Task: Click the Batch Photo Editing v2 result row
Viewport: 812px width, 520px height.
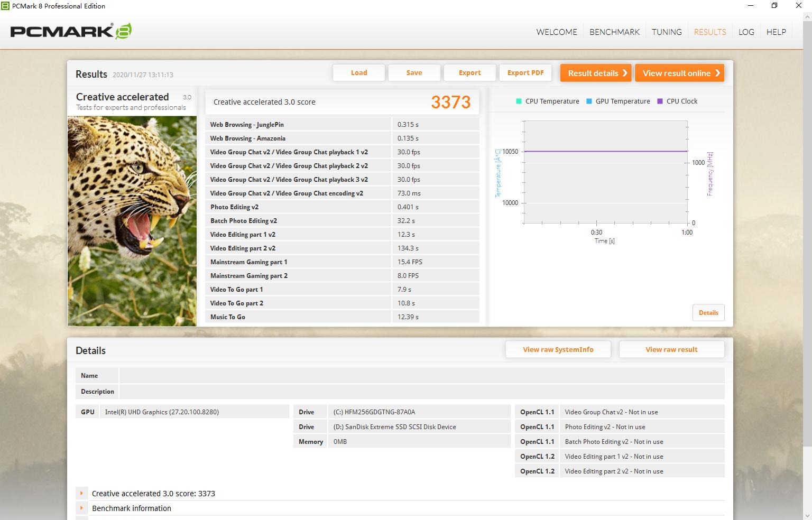Action: (x=342, y=221)
